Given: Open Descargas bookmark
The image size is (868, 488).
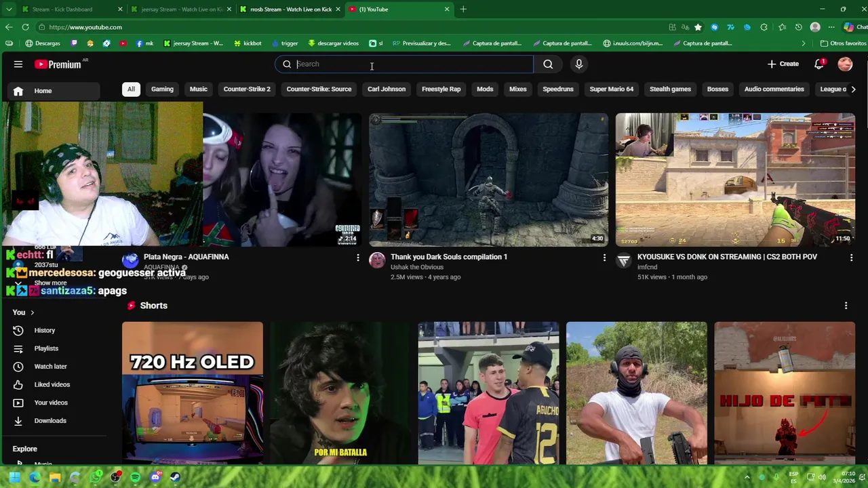Looking at the screenshot, I should (43, 43).
